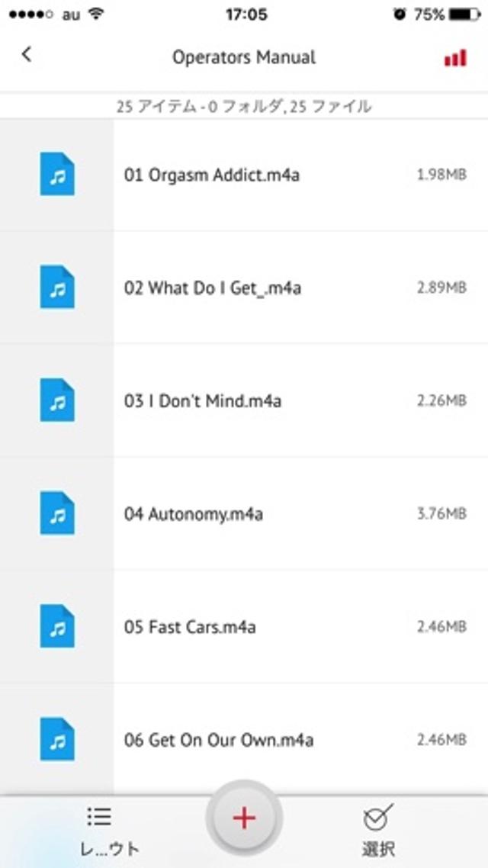Select 03 I Don't Mind.m4a file name
This screenshot has width=488, height=868.
tap(203, 401)
